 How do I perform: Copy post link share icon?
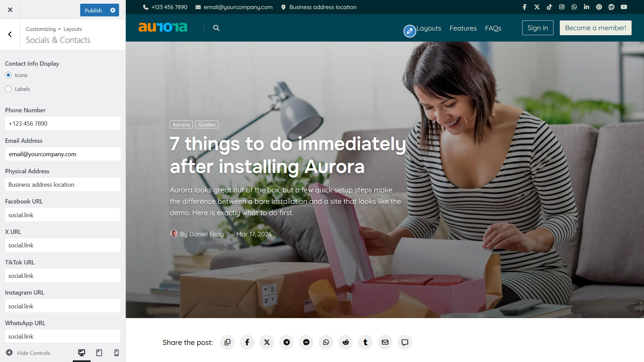pos(227,342)
